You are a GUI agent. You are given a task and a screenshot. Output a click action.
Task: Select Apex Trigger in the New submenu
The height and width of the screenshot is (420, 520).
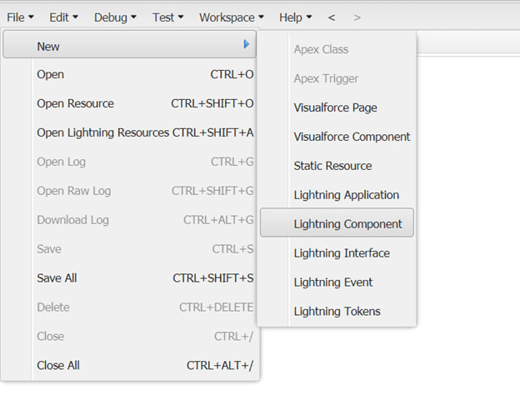(337, 78)
